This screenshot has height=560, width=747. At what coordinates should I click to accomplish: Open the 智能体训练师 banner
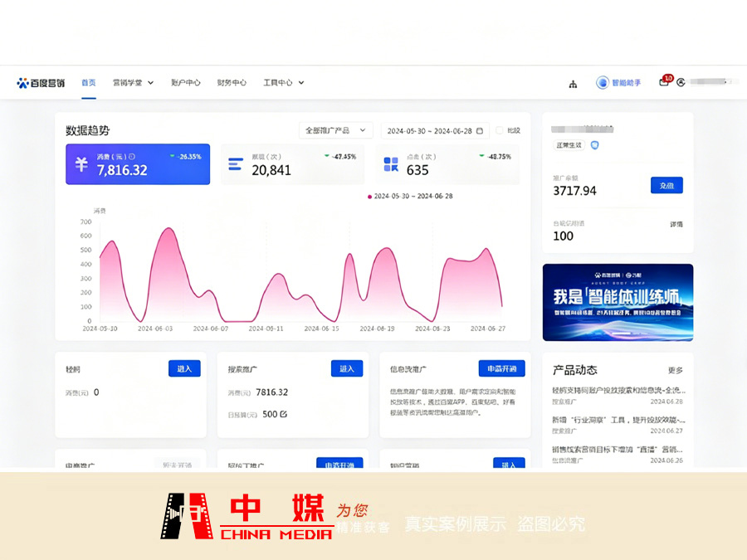[x=618, y=302]
